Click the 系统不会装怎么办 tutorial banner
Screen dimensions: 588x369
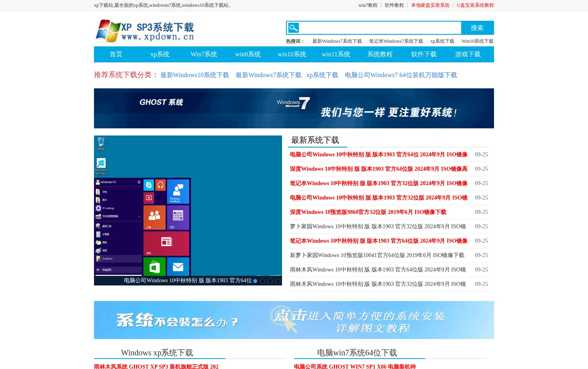click(294, 320)
